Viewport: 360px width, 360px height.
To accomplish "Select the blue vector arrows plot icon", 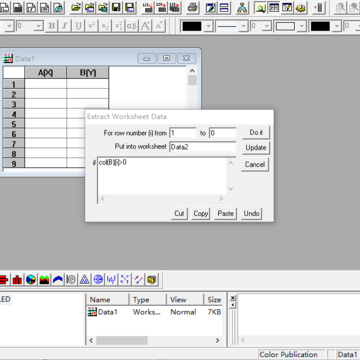I will point(125,279).
